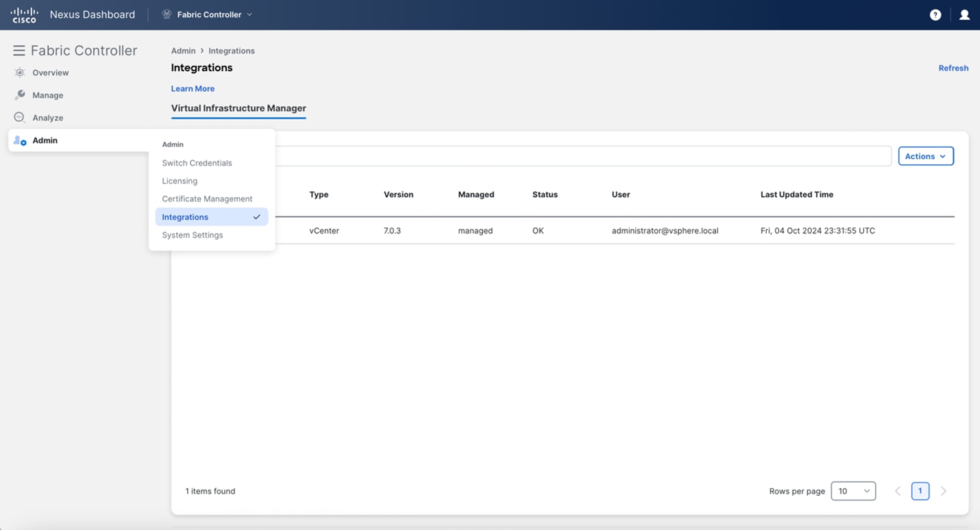Viewport: 980px width, 530px height.
Task: Click the Fabric Controller service icon
Action: (167, 14)
